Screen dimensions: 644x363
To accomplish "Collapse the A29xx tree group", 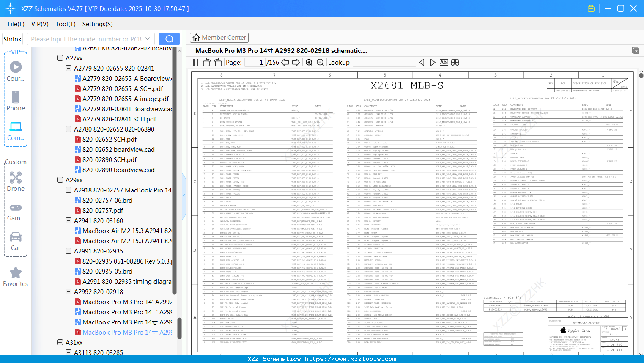I will pyautogui.click(x=60, y=180).
